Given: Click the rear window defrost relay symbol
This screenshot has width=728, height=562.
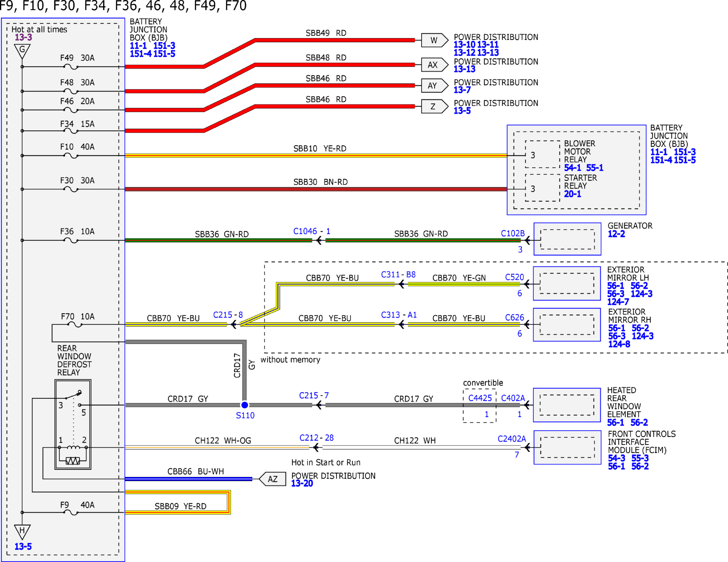Looking at the screenshot, I should pos(73,424).
